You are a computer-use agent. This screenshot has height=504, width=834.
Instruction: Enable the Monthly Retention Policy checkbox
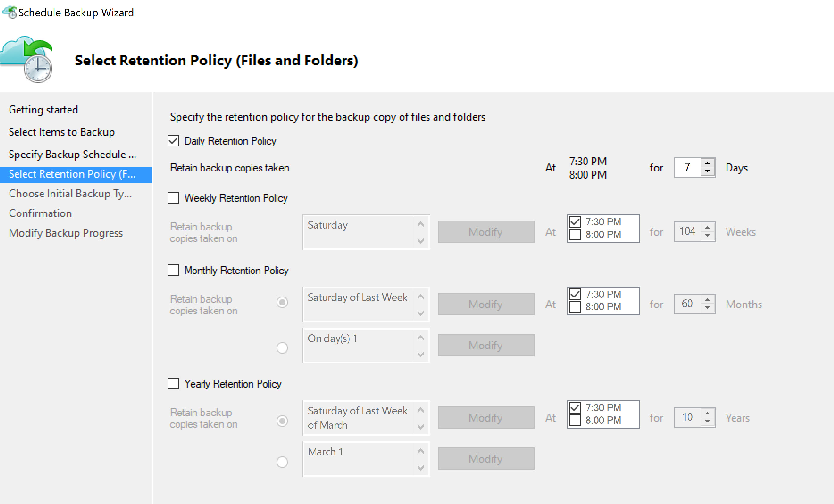pos(173,270)
